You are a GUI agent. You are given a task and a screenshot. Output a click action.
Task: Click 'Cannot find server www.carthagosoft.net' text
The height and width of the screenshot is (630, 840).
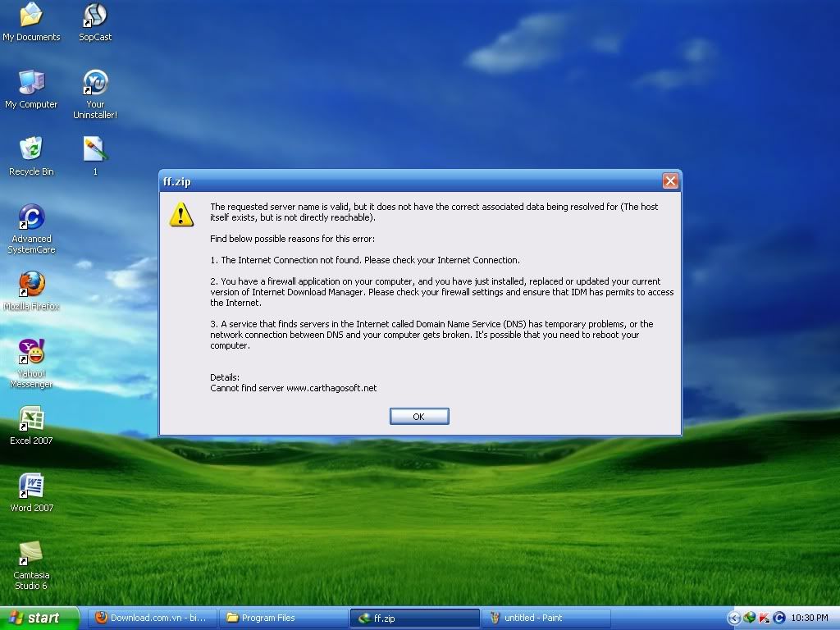tap(293, 388)
